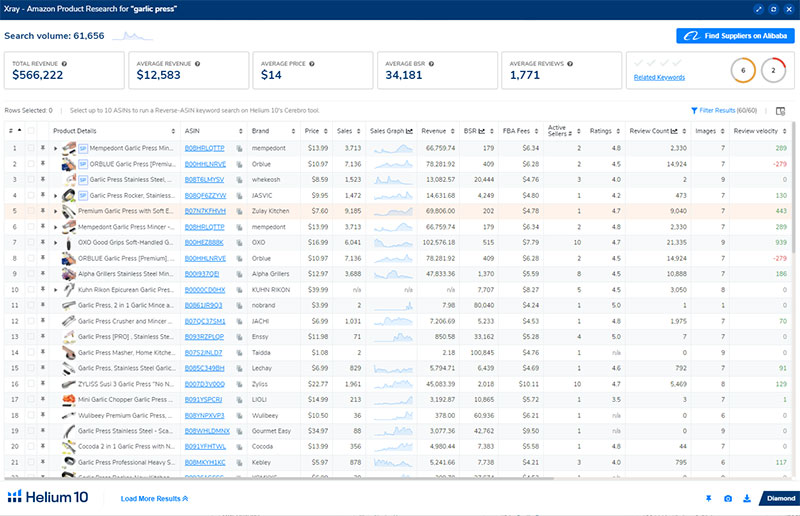Take screenshot with camera icon
The image size is (800, 516).
click(x=728, y=499)
